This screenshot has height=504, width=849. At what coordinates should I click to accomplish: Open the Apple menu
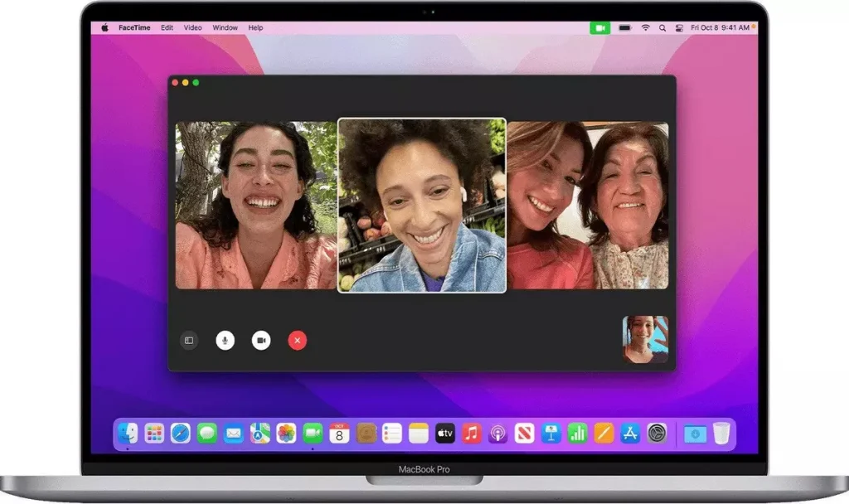pyautogui.click(x=105, y=27)
